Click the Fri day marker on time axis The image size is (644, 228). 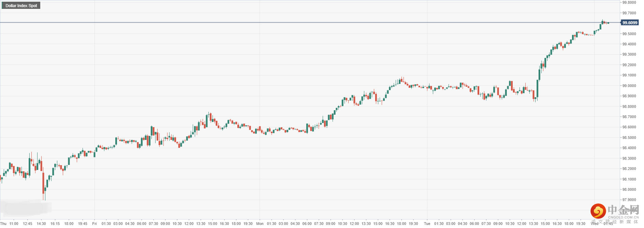(94, 224)
